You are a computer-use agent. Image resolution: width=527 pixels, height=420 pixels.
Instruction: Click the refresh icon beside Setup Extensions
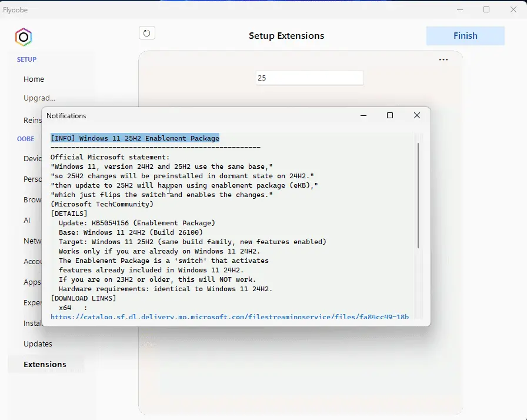(147, 33)
